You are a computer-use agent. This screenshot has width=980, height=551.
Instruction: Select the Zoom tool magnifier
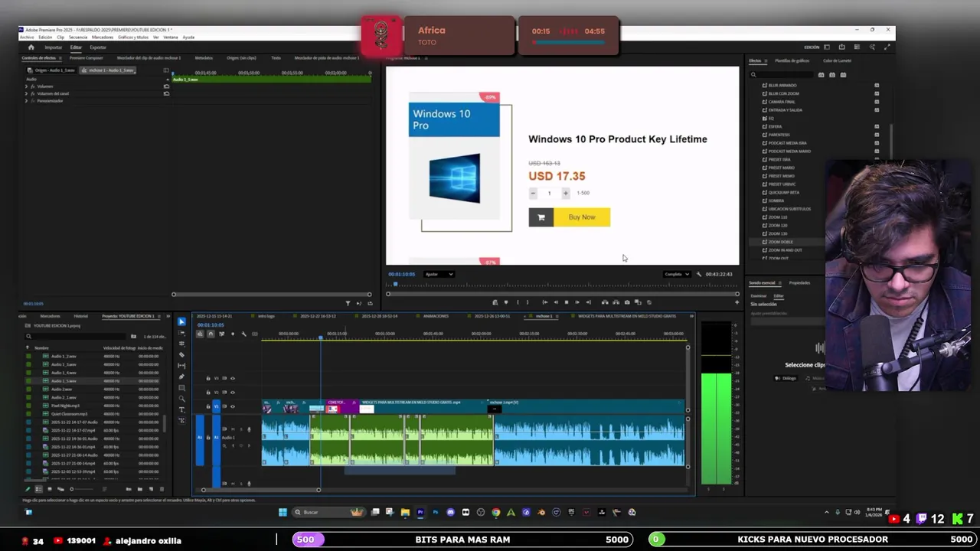(181, 399)
